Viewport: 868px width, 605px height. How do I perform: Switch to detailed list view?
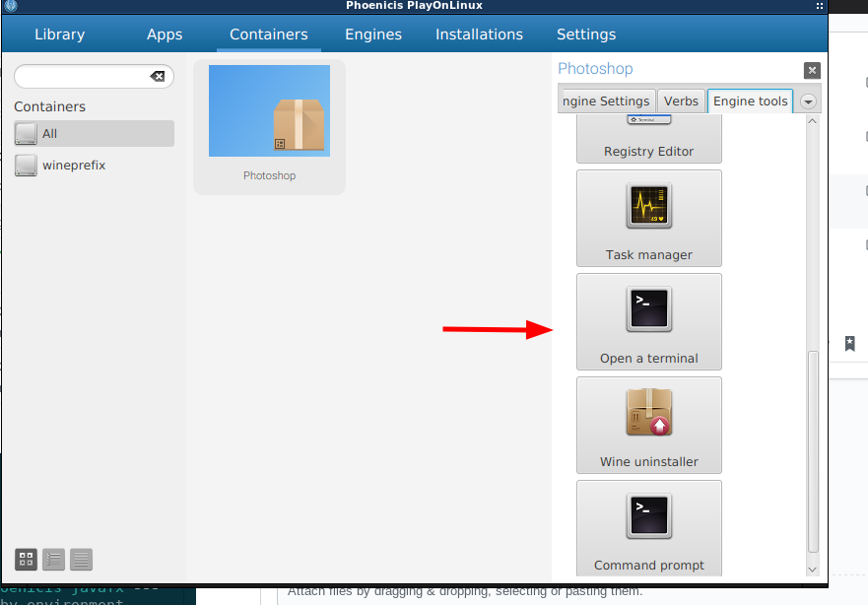54,559
